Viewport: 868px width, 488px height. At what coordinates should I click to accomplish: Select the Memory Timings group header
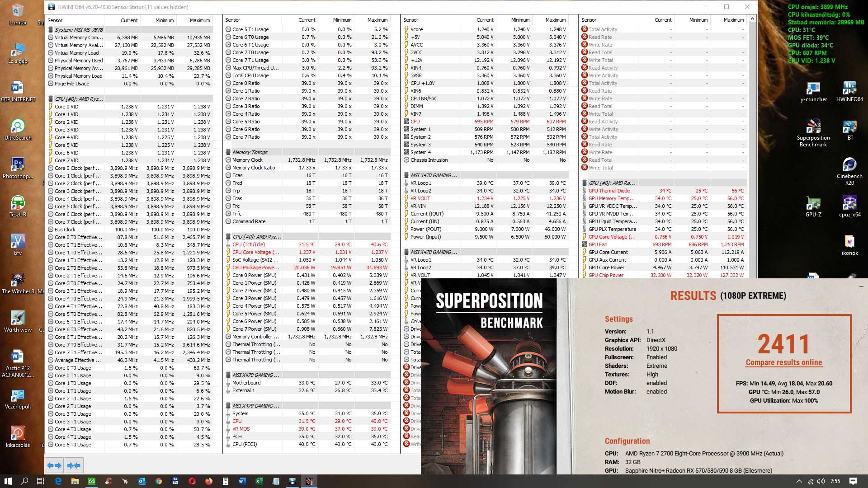point(307,152)
